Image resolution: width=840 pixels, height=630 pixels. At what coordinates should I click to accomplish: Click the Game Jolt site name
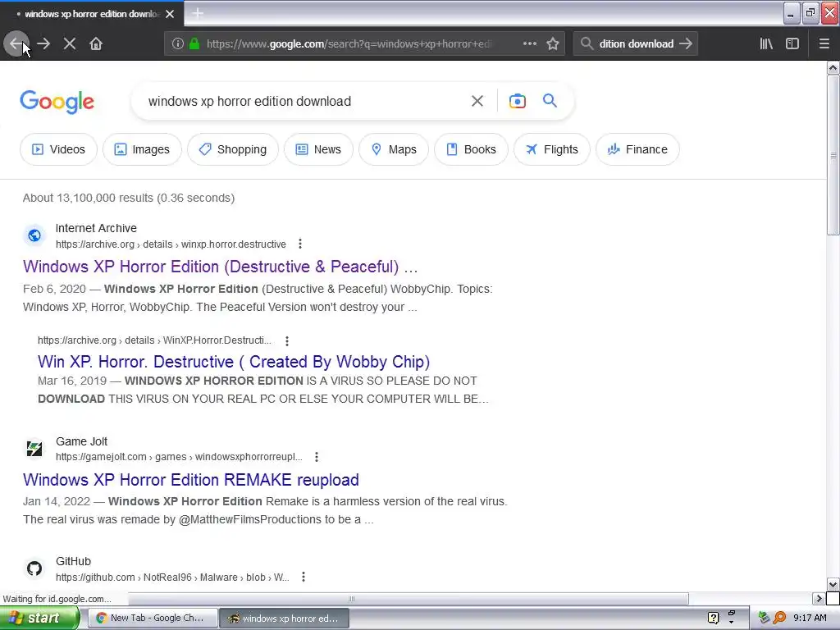pyautogui.click(x=81, y=441)
